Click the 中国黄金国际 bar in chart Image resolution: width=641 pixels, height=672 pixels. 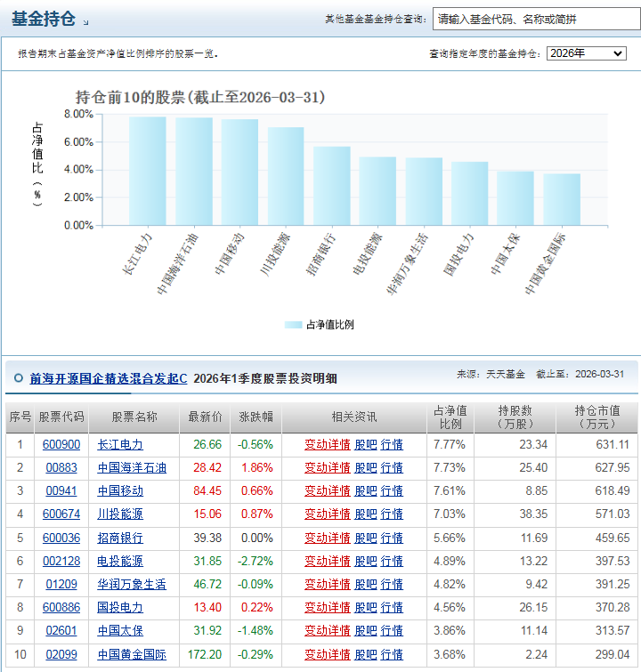562,199
